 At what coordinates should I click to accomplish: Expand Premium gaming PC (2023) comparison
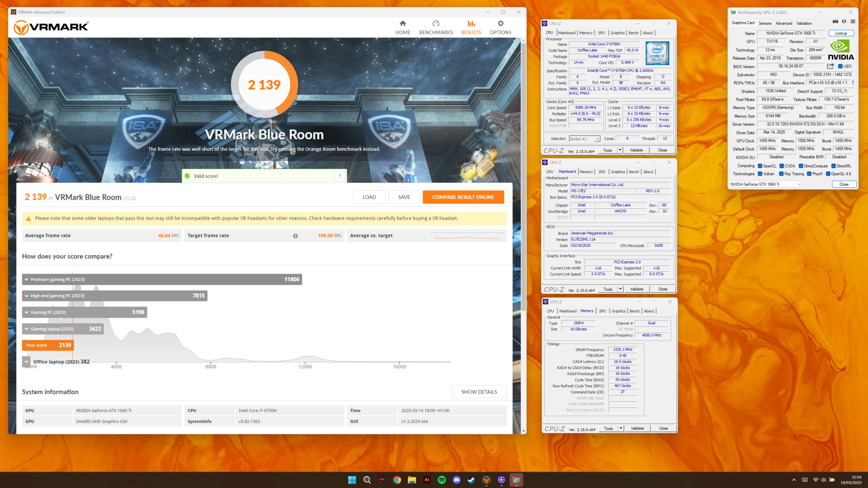point(162,279)
